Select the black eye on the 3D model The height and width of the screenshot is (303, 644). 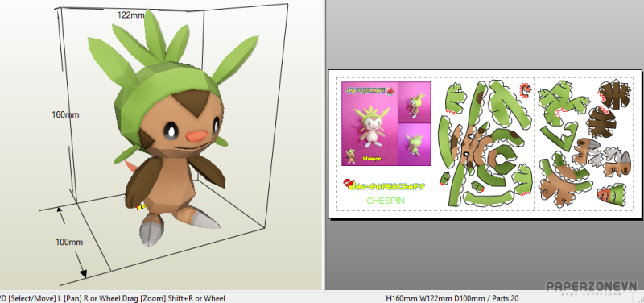pyautogui.click(x=171, y=131)
